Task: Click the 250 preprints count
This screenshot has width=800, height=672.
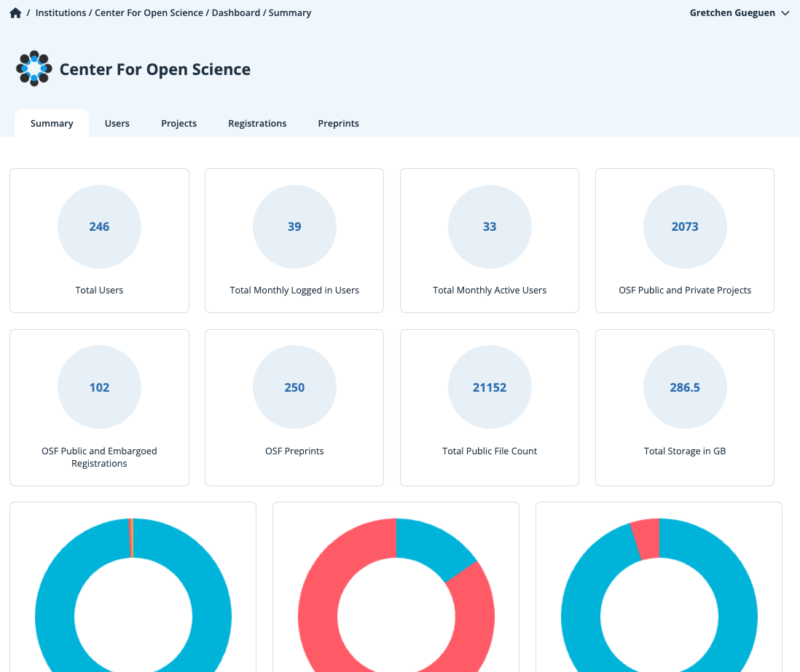Action: click(294, 387)
